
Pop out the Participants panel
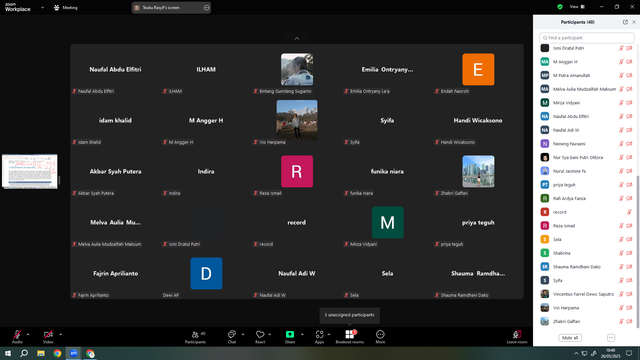625,22
